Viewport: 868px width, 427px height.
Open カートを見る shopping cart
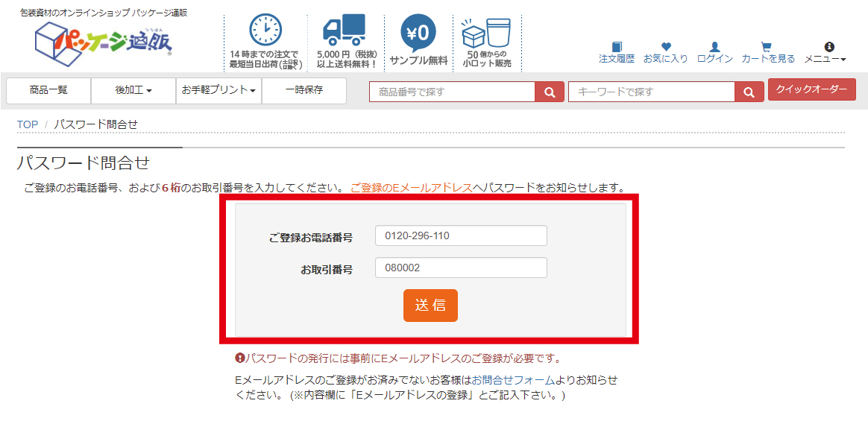tap(767, 48)
